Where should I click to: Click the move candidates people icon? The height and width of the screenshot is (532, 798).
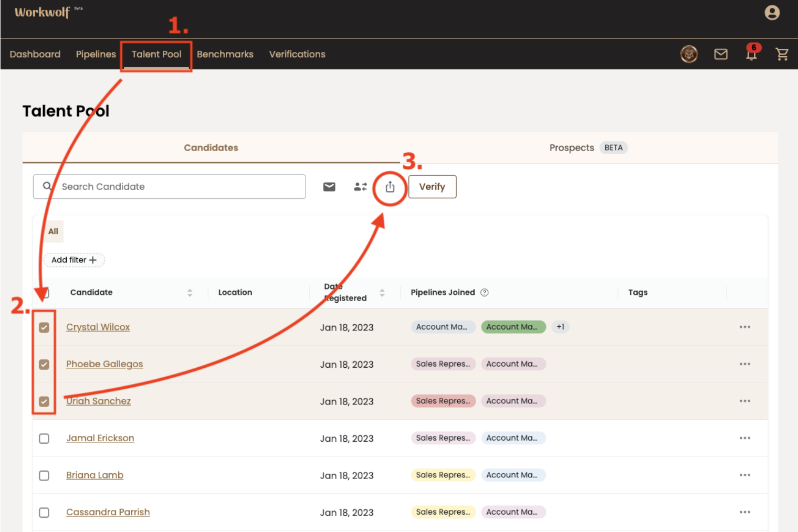click(x=360, y=187)
